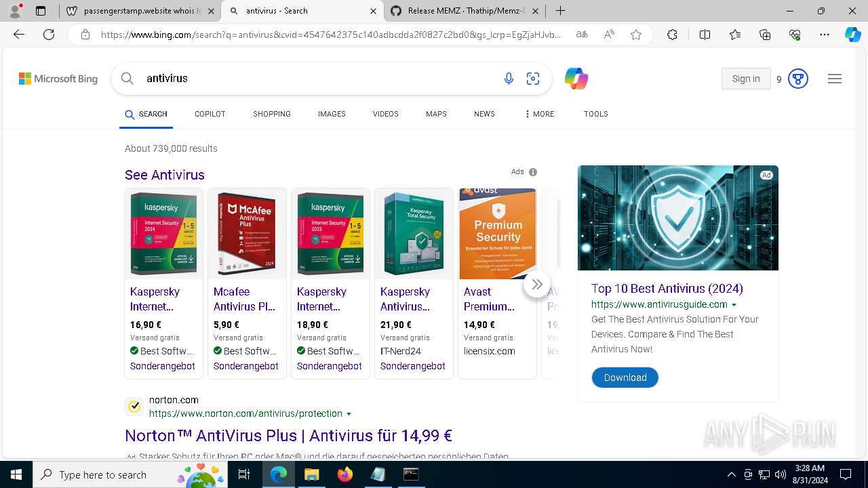Click Windows taskbar search box

click(x=130, y=474)
